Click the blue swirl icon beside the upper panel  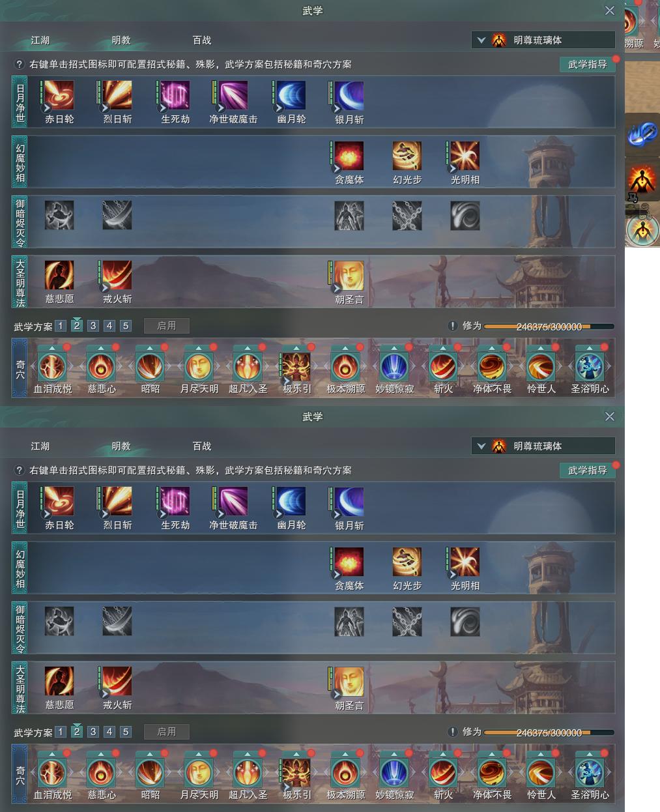pyautogui.click(x=642, y=134)
